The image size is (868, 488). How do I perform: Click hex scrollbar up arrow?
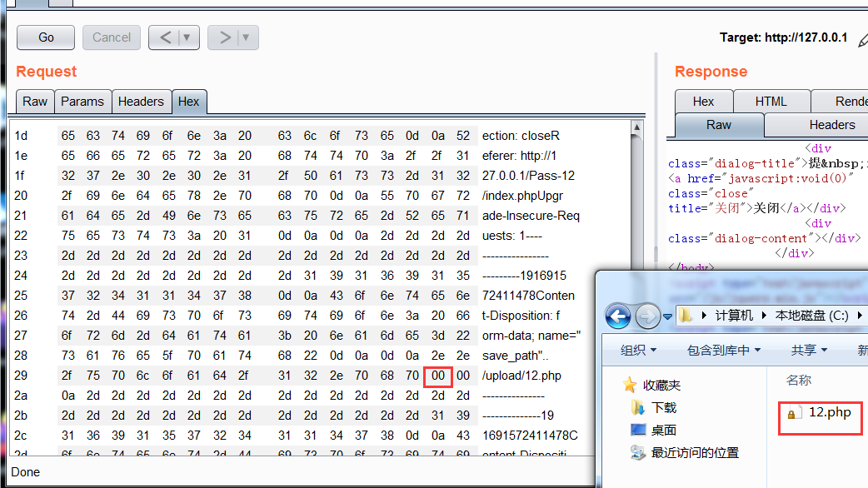coord(636,127)
